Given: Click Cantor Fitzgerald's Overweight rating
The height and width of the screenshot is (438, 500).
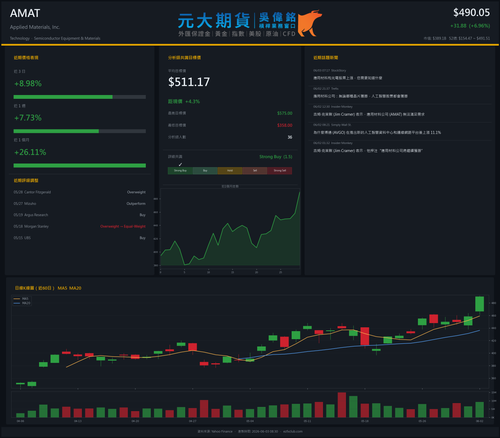Looking at the screenshot, I should [x=136, y=192].
